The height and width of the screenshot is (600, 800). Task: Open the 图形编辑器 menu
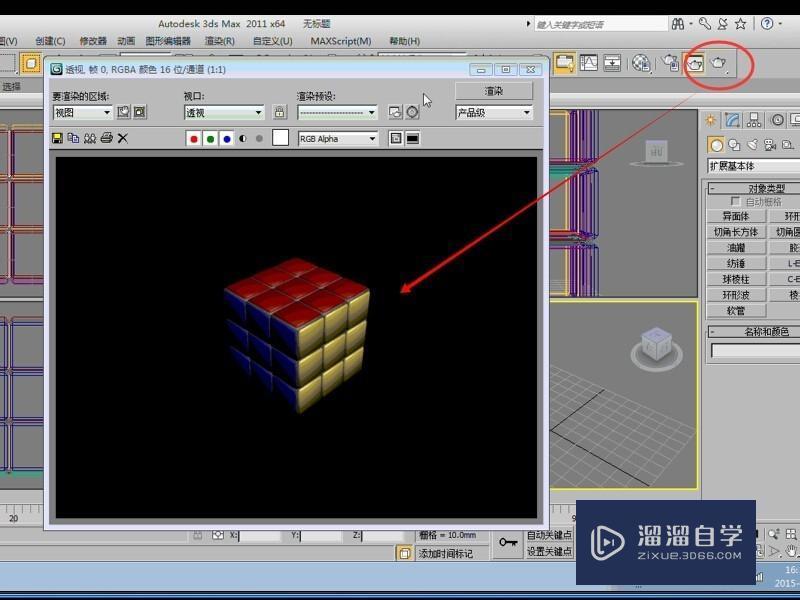pos(168,41)
